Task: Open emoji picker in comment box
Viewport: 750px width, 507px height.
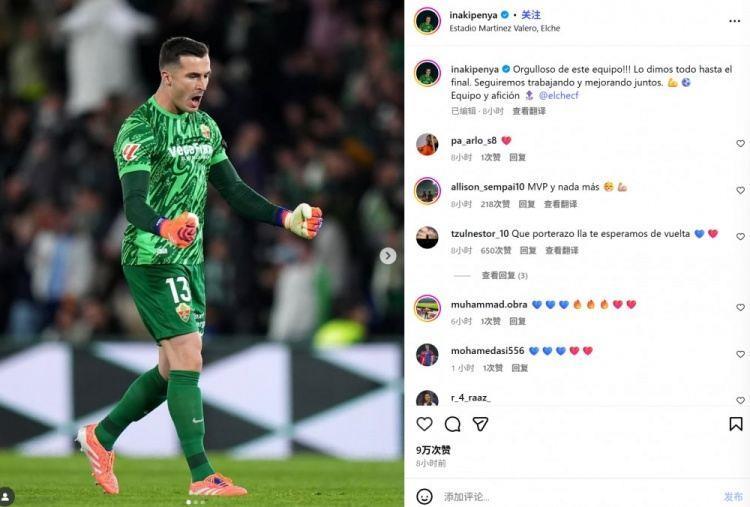Action: (x=424, y=496)
